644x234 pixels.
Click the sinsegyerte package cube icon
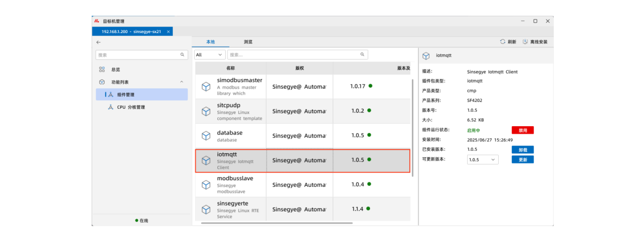[206, 209]
